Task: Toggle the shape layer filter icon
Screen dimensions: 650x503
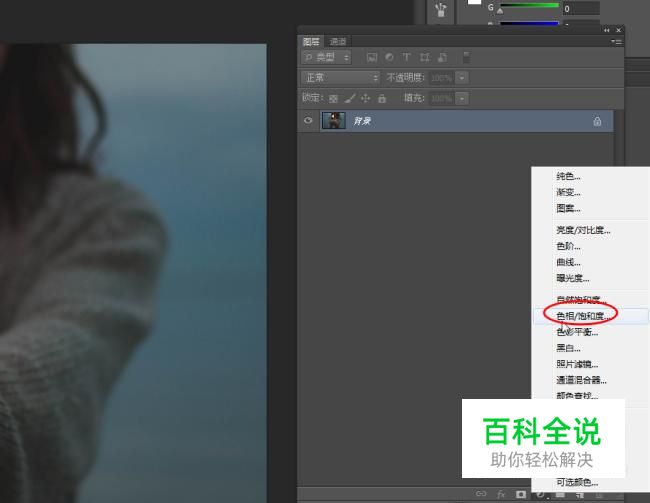Action: [424, 57]
